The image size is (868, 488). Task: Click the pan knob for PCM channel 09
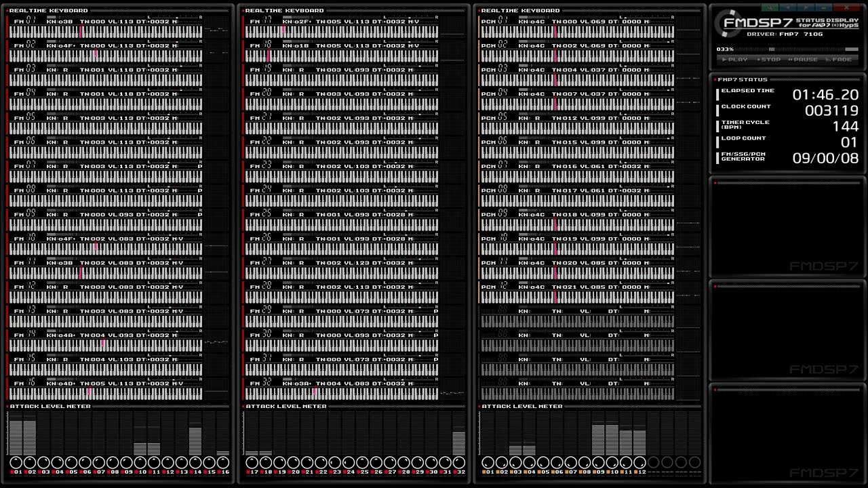tap(599, 463)
